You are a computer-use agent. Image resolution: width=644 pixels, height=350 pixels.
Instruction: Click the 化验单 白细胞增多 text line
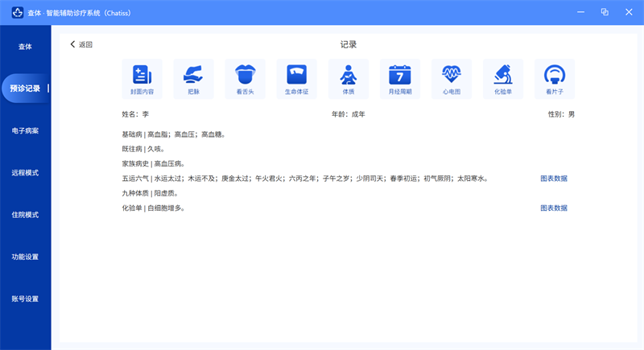tap(154, 208)
